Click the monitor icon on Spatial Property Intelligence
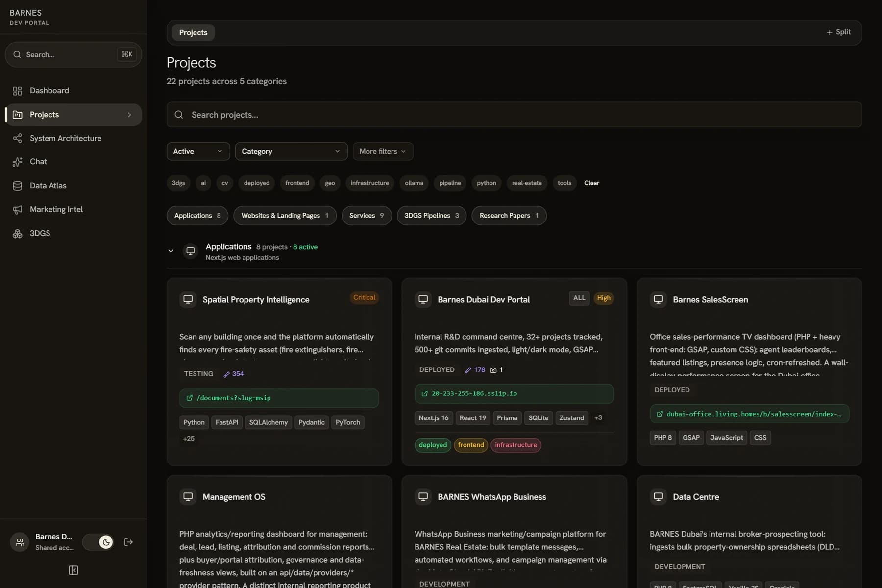The height and width of the screenshot is (588, 882). coord(188,299)
